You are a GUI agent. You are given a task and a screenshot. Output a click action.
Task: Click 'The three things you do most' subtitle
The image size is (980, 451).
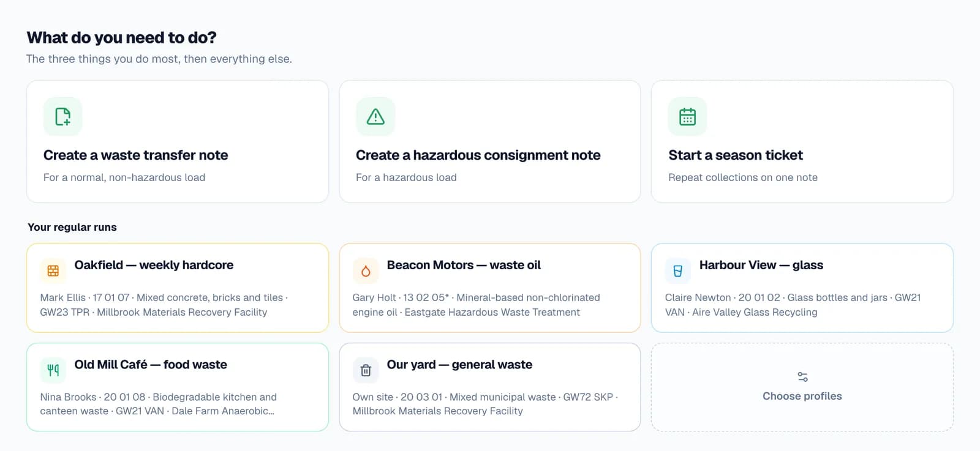tap(159, 59)
